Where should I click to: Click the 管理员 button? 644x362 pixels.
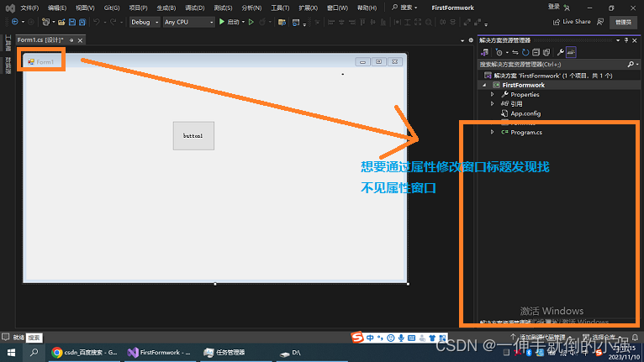coord(623,22)
